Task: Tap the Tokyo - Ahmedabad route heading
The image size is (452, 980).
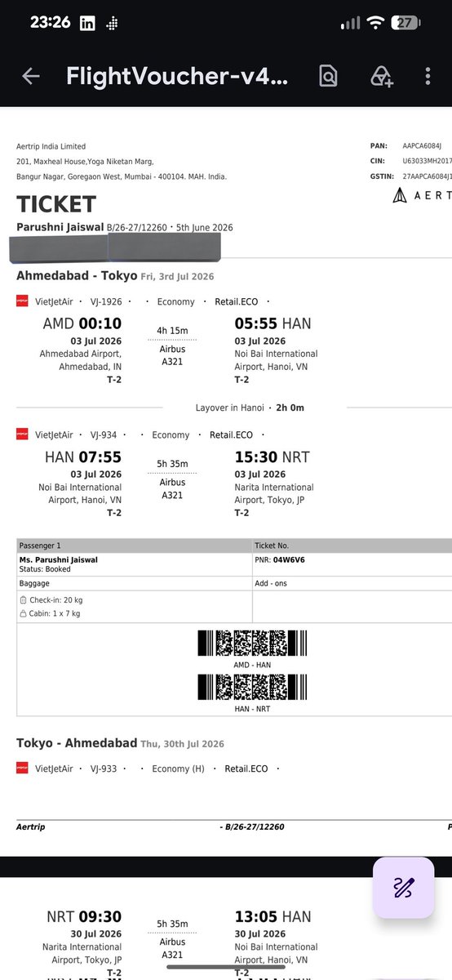Action: point(77,743)
